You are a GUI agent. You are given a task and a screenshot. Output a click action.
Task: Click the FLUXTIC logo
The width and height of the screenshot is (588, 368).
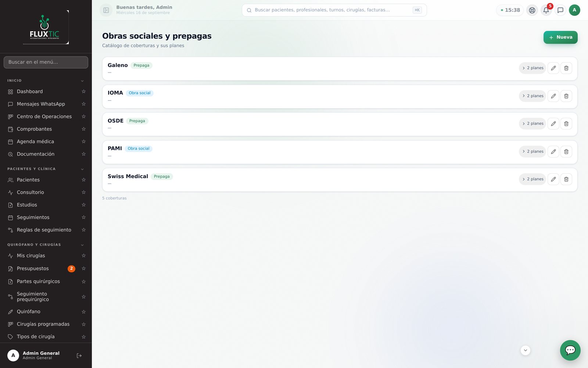pos(46,27)
